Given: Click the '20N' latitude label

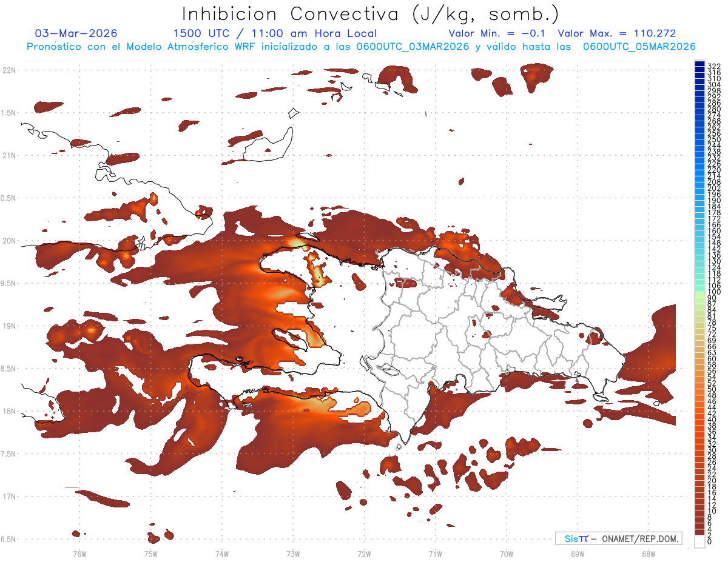Looking at the screenshot, I should [x=8, y=241].
